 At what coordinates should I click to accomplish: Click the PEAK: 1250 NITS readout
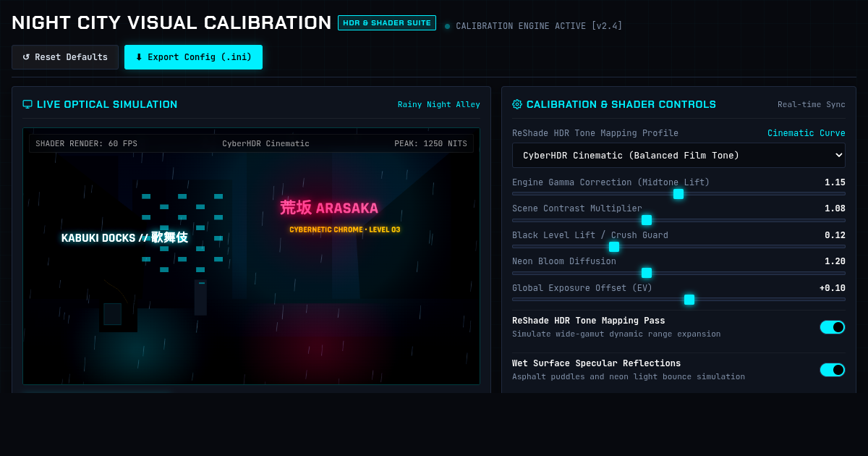point(430,143)
